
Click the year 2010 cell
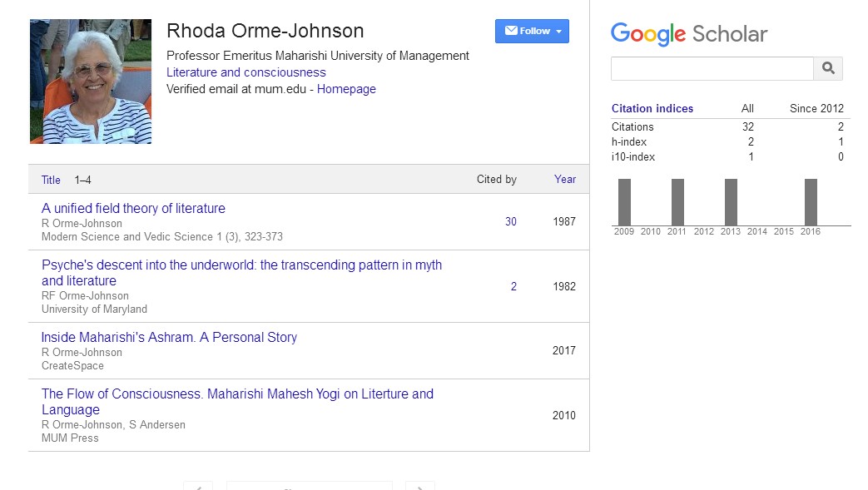pyautogui.click(x=564, y=415)
